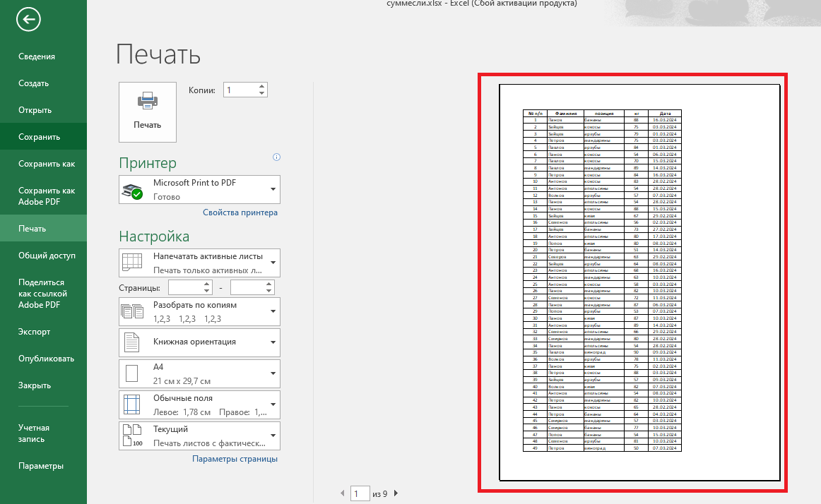821x504 pixels.
Task: Click the A4 paper icon
Action: coord(132,373)
